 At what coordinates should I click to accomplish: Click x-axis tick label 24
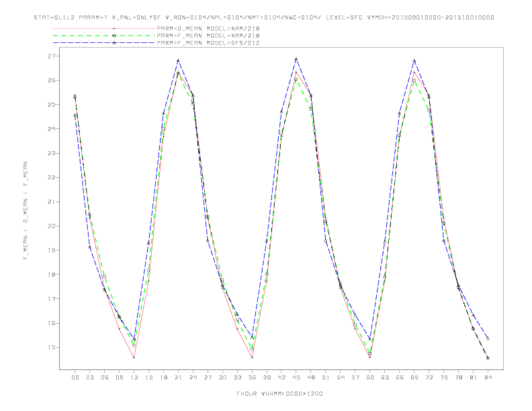pos(193,377)
